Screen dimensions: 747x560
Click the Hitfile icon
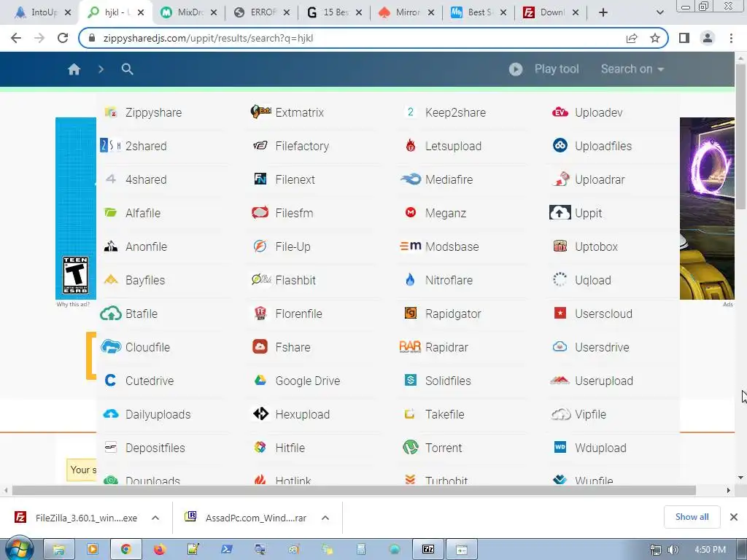click(x=260, y=447)
